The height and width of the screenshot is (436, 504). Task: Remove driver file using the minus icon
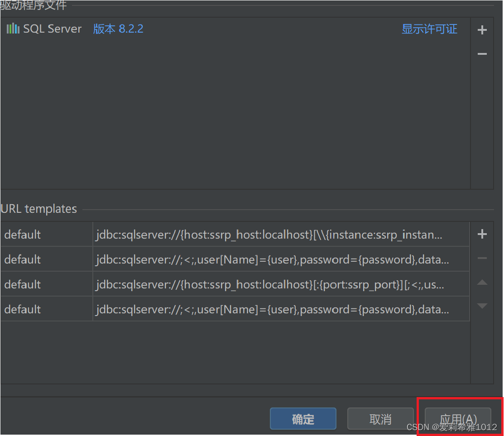(482, 53)
